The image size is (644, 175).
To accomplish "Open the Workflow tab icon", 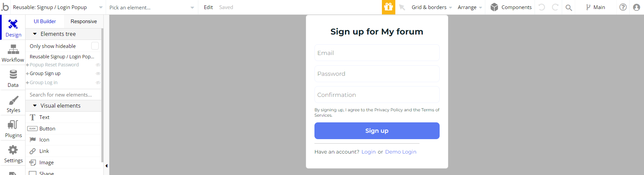I will click(13, 50).
